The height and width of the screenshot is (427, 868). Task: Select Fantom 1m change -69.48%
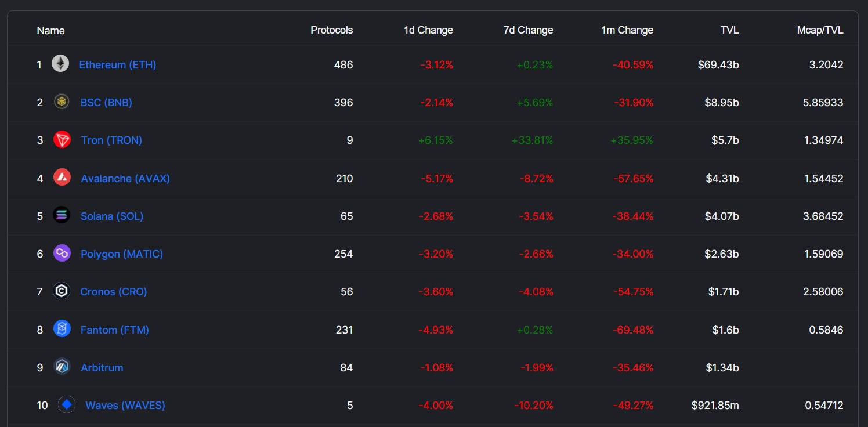coord(634,330)
